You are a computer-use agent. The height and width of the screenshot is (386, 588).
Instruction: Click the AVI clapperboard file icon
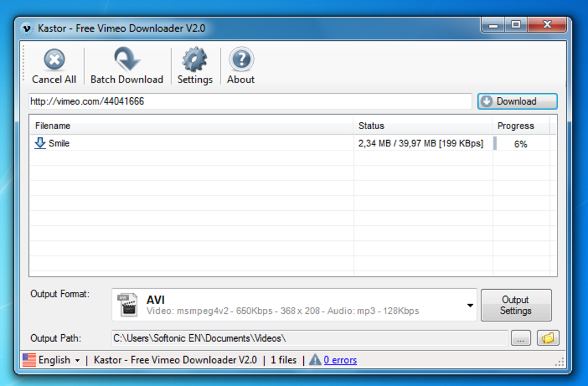[127, 305]
